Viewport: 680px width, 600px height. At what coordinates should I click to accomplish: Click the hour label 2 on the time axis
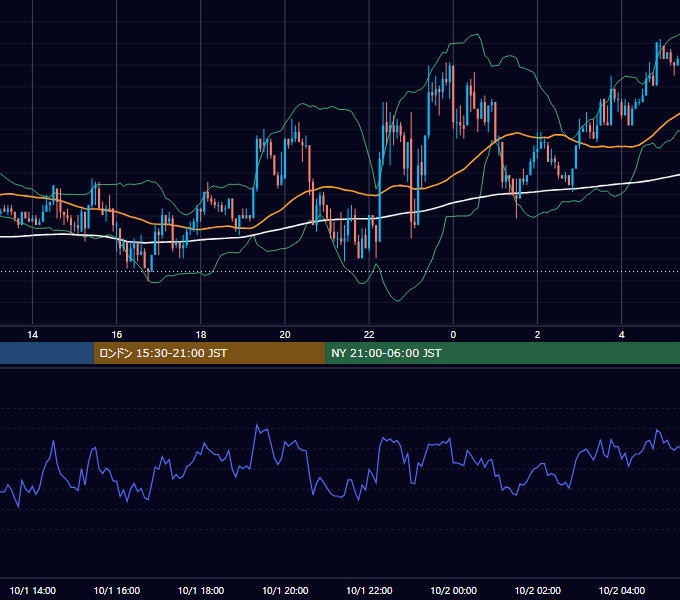pyautogui.click(x=537, y=335)
